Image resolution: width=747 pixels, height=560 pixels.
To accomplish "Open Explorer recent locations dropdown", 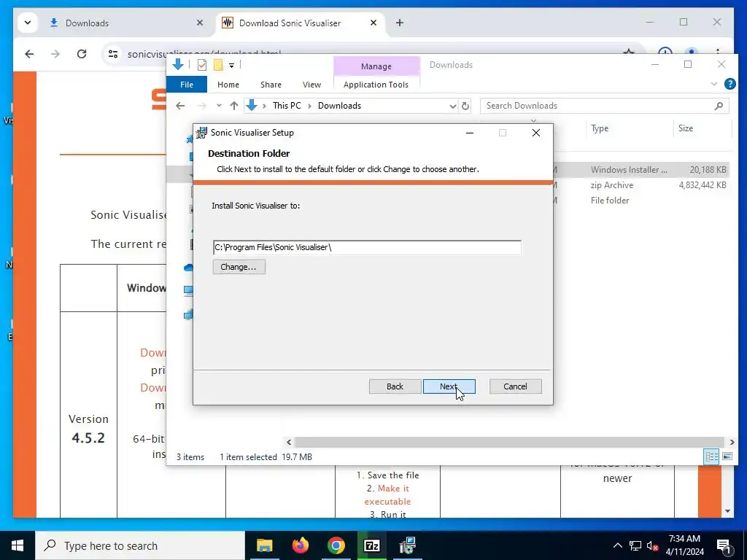I will (x=219, y=106).
